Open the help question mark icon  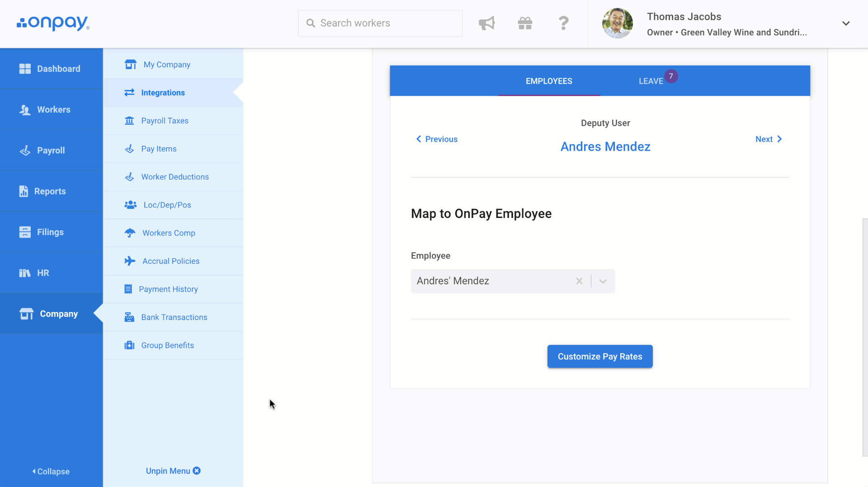(563, 23)
